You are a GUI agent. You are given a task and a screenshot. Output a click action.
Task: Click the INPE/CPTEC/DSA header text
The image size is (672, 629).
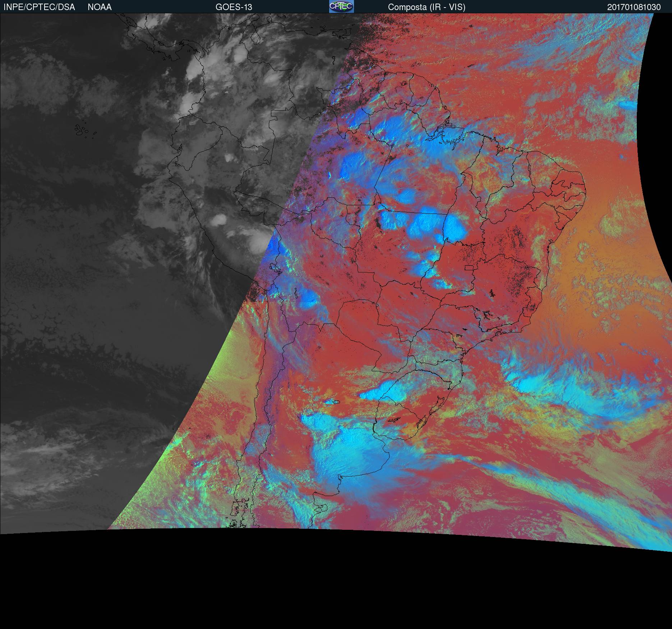click(39, 7)
